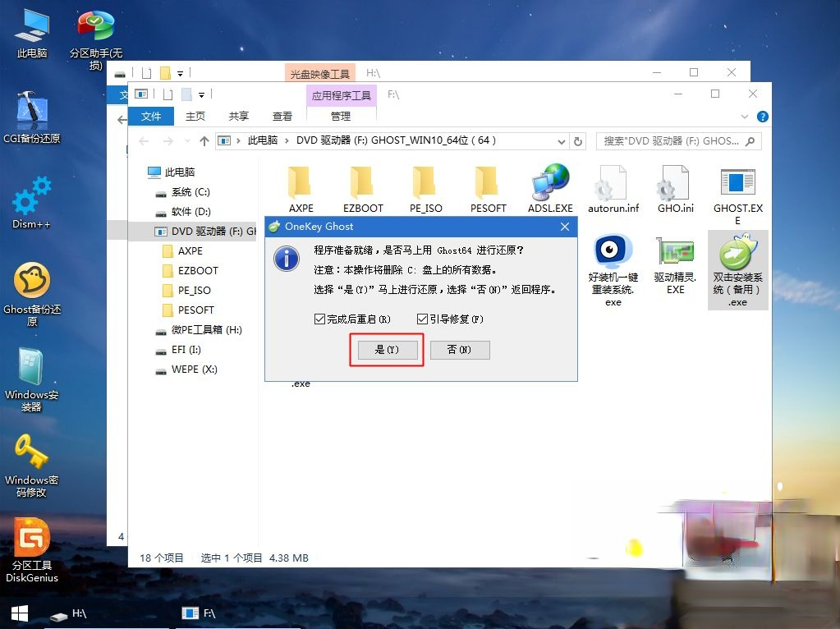Select the ADSL.EXE file icon
Screen dimensions: 840x629
(550, 189)
